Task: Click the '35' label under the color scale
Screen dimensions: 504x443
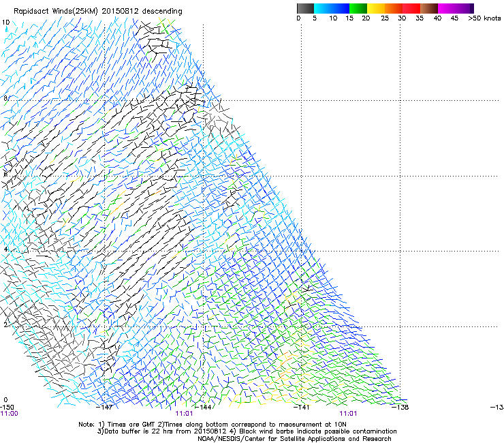Action: 420,18
